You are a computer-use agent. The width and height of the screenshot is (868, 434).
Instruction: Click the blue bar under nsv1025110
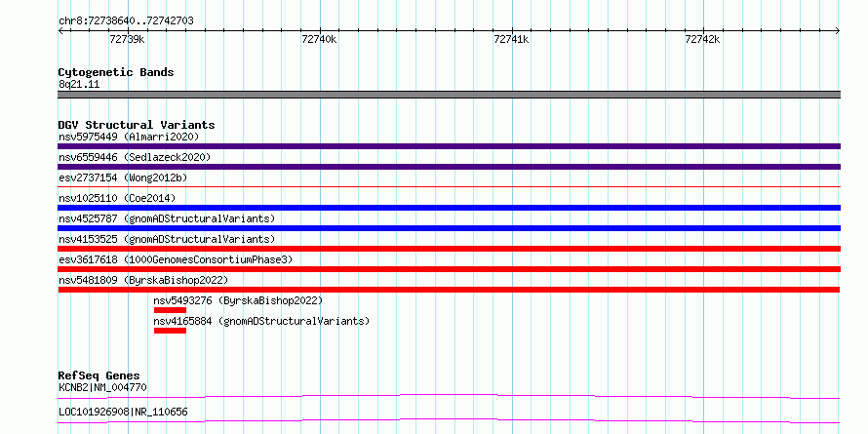[x=449, y=208]
